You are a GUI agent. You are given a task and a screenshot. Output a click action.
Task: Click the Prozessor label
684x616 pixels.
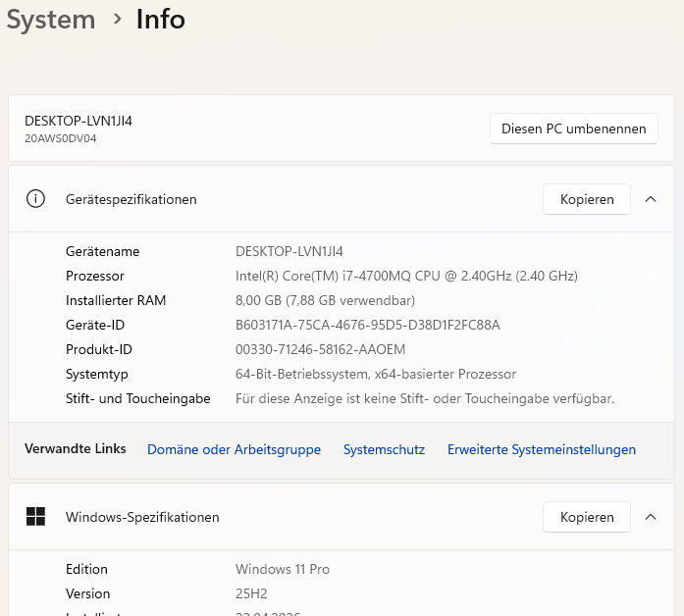coord(95,276)
